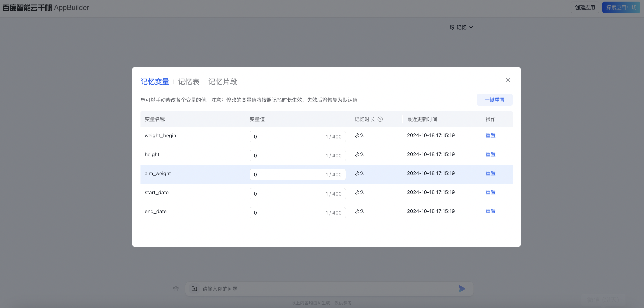Click the height variable name

pyautogui.click(x=152, y=155)
